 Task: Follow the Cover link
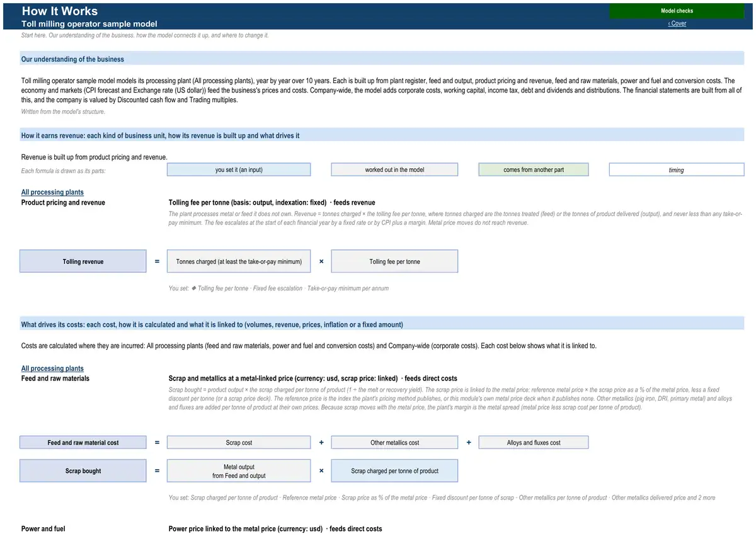(x=677, y=23)
